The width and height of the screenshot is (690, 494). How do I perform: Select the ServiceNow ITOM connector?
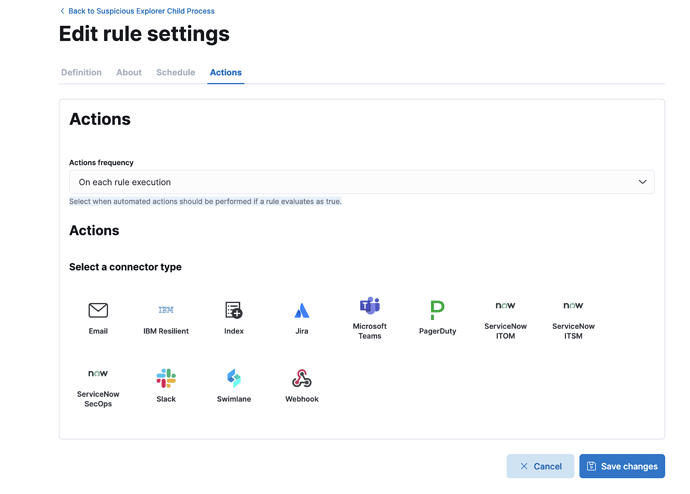(505, 307)
